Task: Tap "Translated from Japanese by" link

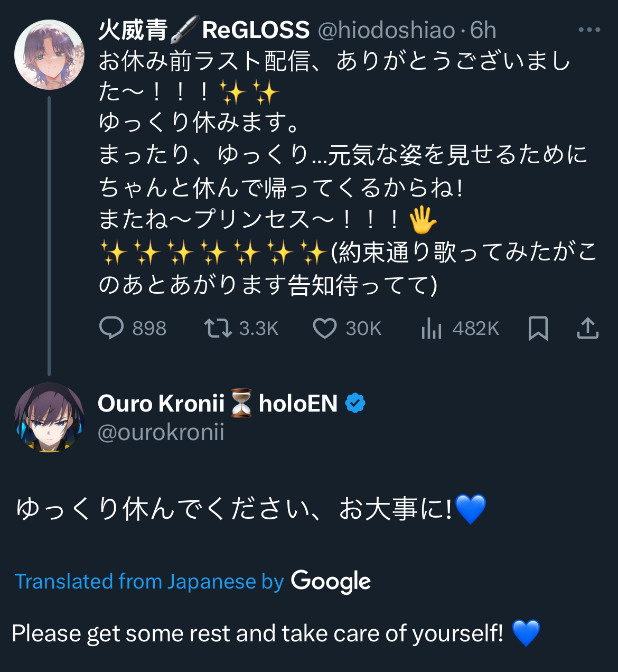Action: [149, 581]
